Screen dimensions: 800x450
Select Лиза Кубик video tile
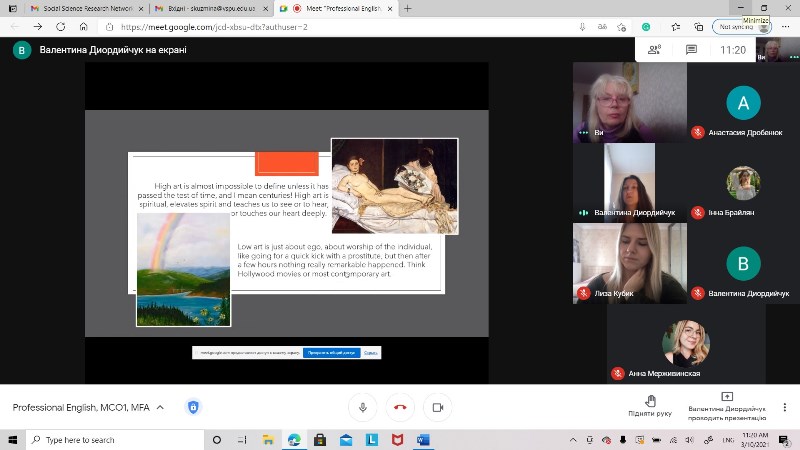(630, 263)
